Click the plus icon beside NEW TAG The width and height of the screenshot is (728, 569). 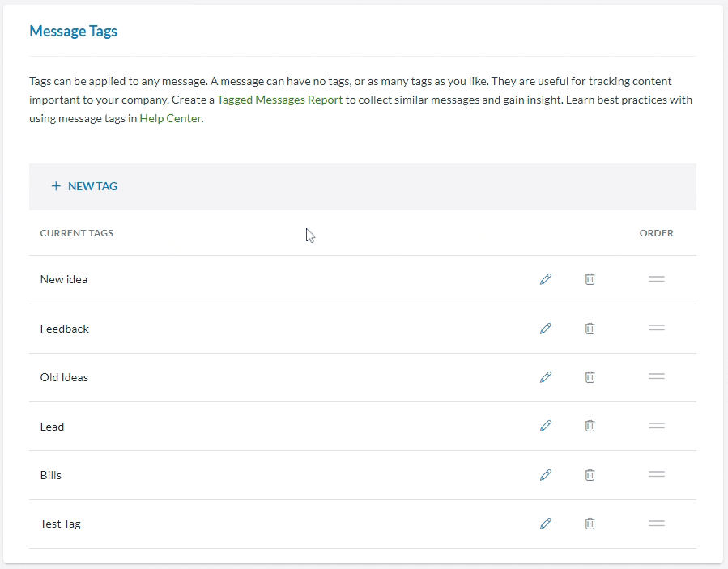point(56,185)
